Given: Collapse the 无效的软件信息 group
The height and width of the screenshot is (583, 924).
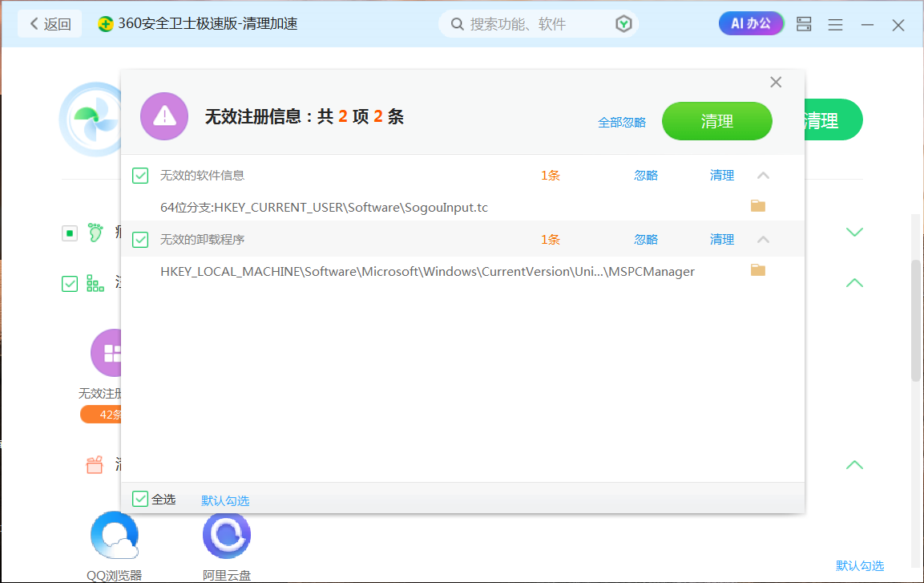Looking at the screenshot, I should click(763, 176).
